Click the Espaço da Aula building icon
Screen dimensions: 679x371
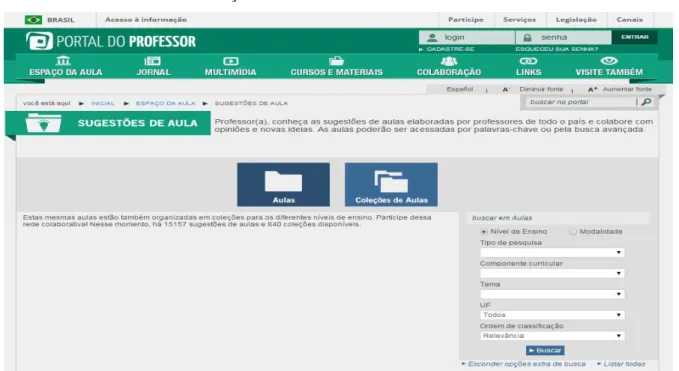64,61
